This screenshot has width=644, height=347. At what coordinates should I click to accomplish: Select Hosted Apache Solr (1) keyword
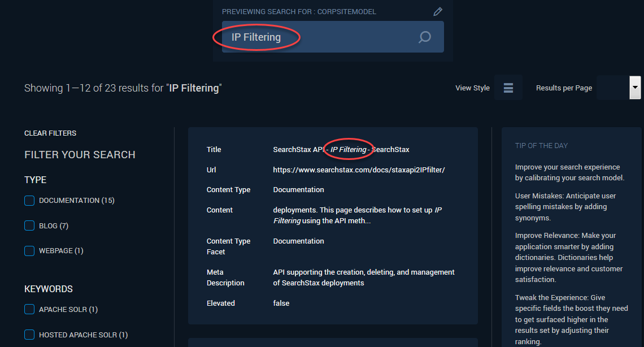tap(29, 335)
